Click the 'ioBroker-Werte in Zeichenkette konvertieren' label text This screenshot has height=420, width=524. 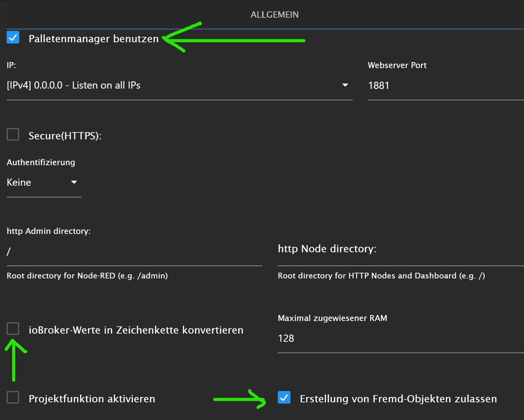[136, 330]
